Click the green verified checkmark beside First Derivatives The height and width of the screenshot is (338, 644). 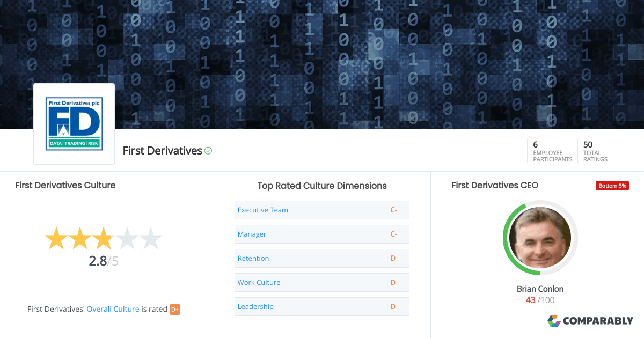pos(209,151)
